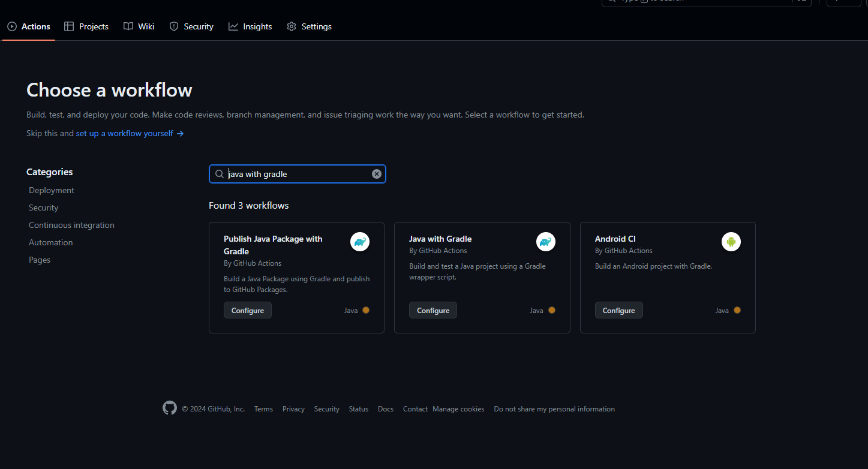Click the Actions play icon
Viewport: 868px width, 469px height.
[12, 26]
